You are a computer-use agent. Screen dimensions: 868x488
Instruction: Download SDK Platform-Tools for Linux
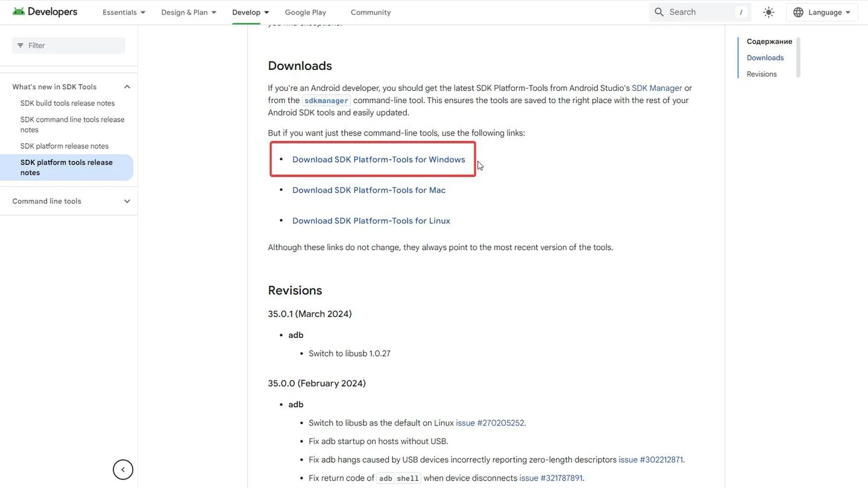click(371, 221)
